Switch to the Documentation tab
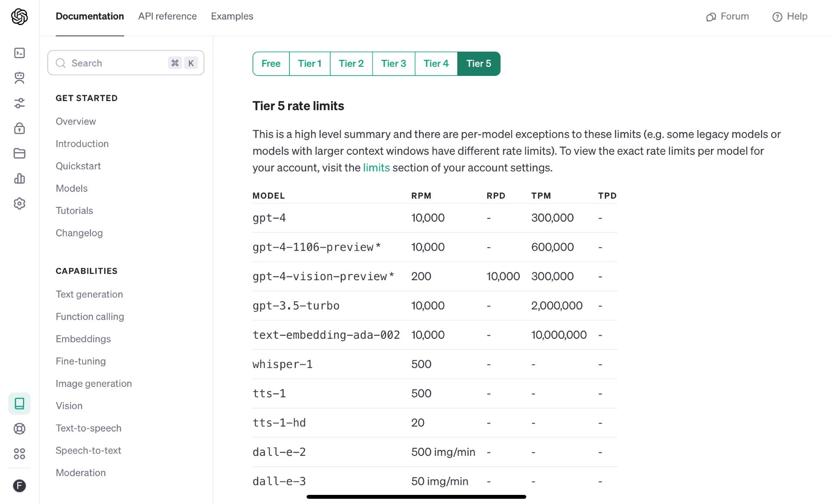Screen dimensions: 833x504 tap(90, 16)
